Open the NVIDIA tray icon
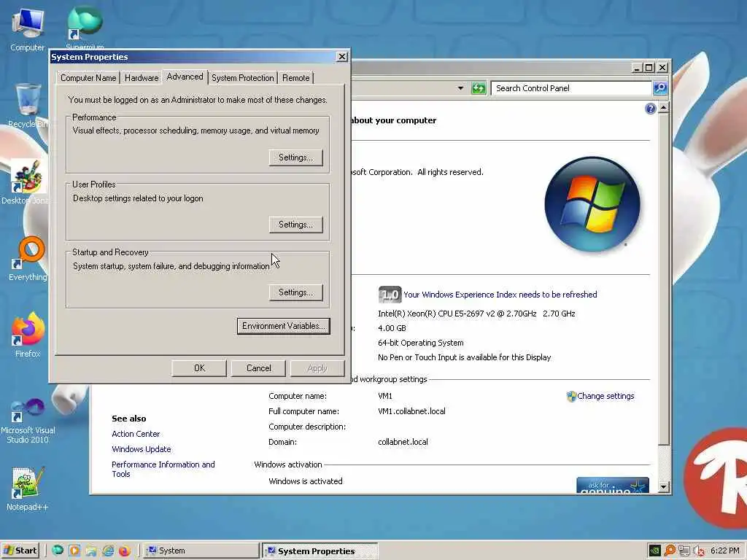The image size is (747, 560). click(x=654, y=551)
